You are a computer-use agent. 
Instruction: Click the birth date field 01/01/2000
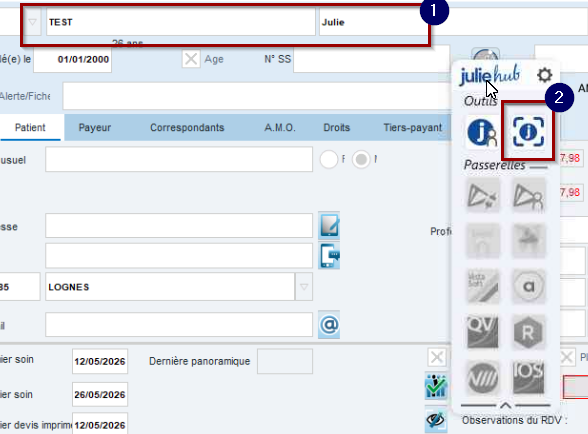[72, 59]
